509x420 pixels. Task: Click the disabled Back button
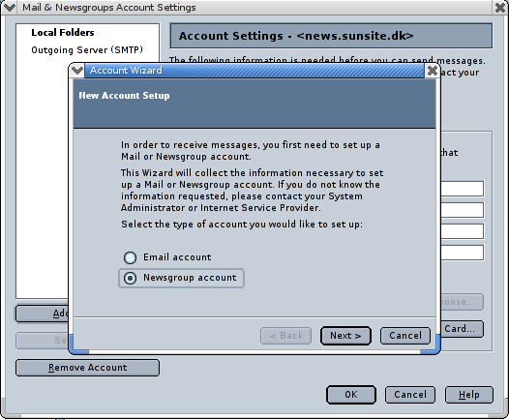click(x=286, y=336)
